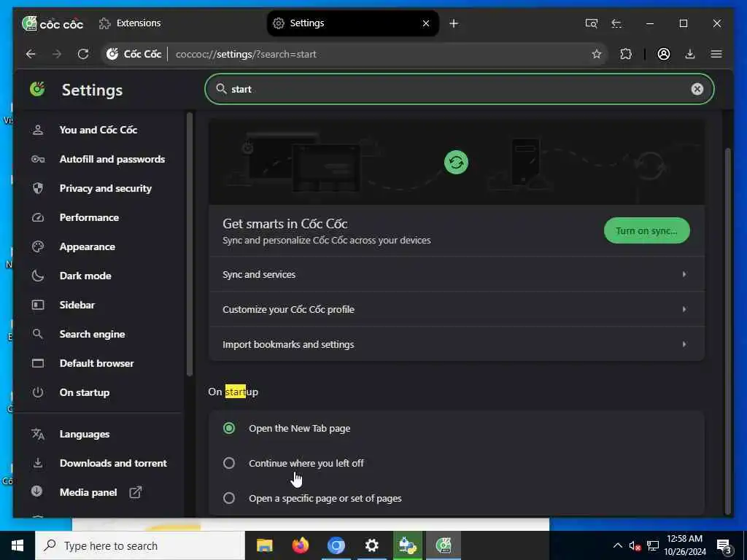
Task: Click the Cốc Cốc site info chip
Action: 134,54
